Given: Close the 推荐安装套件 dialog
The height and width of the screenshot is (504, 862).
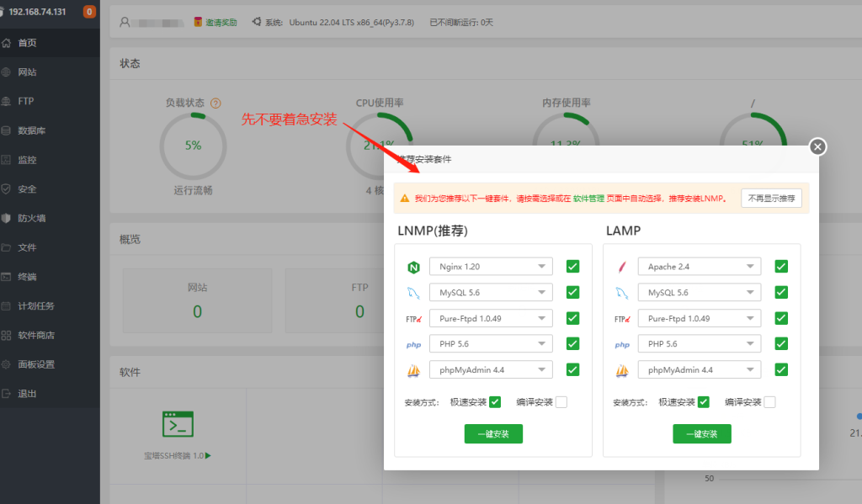Looking at the screenshot, I should pos(817,146).
